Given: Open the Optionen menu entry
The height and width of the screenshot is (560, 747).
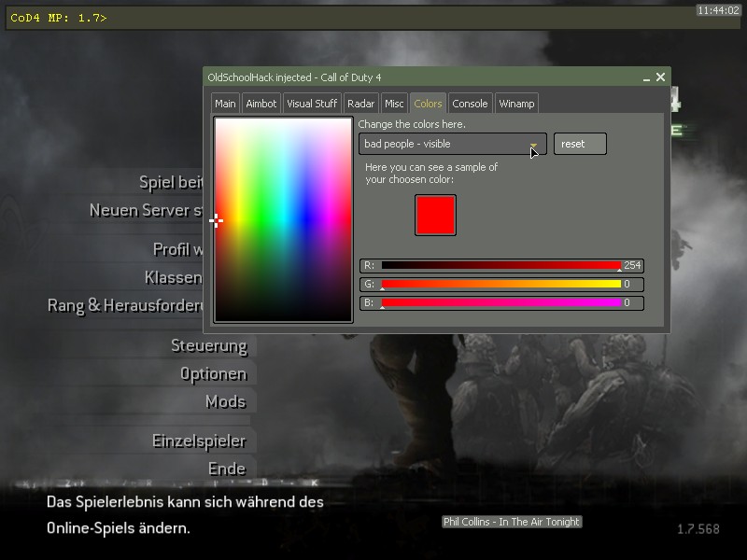Looking at the screenshot, I should (214, 374).
